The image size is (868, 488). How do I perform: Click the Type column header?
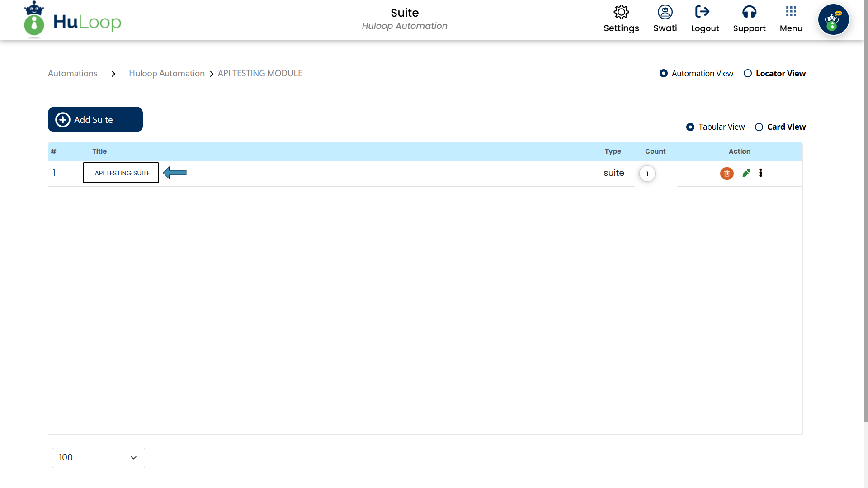[x=613, y=151]
